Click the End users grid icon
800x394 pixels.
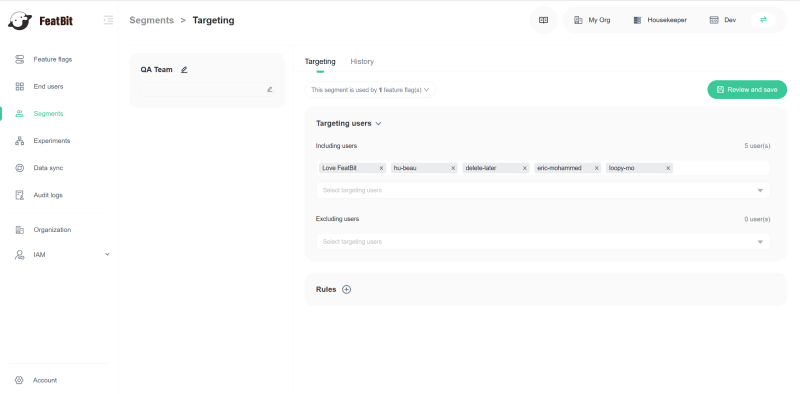(x=19, y=87)
